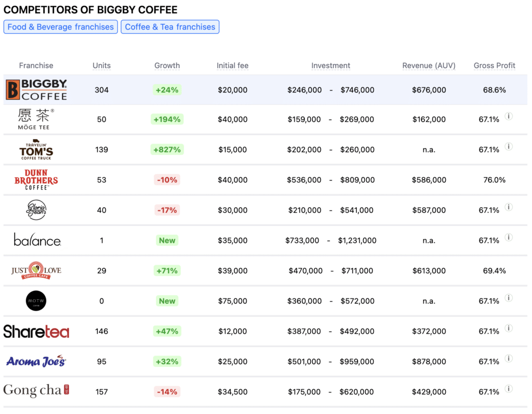Image resolution: width=532 pixels, height=414 pixels.
Task: Click the $587,000 revenue value
Action: point(429,210)
